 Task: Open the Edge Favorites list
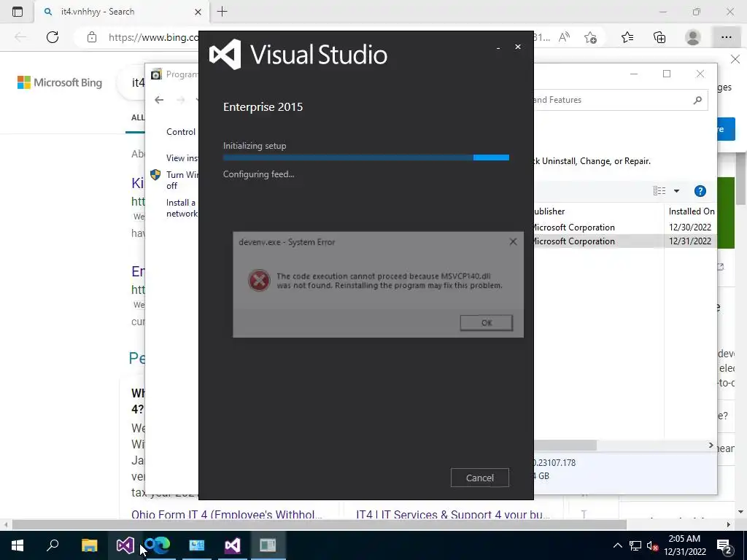pyautogui.click(x=627, y=37)
